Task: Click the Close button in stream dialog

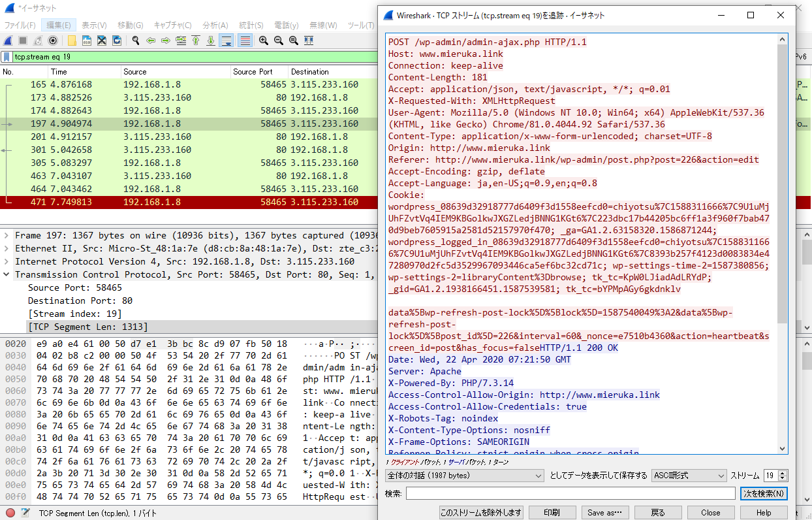Action: coord(711,513)
